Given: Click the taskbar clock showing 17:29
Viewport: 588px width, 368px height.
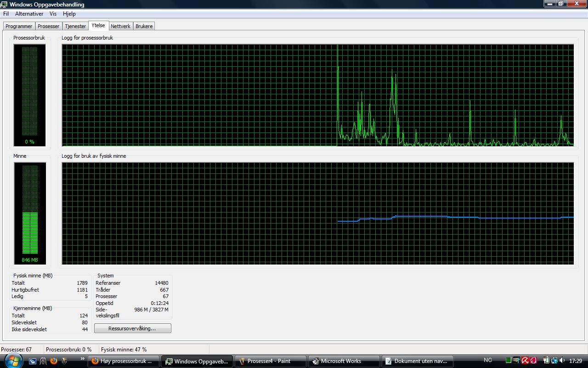Looking at the screenshot, I should (576, 361).
